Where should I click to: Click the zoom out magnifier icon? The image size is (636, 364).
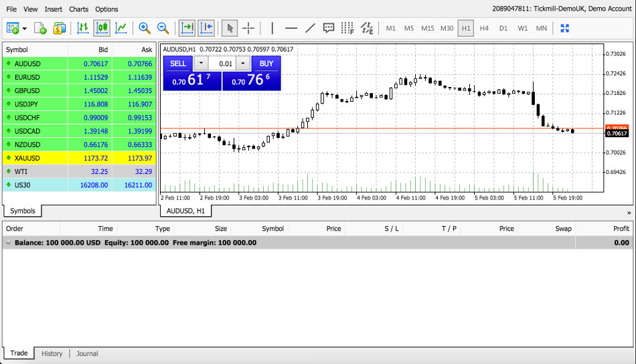click(x=163, y=28)
